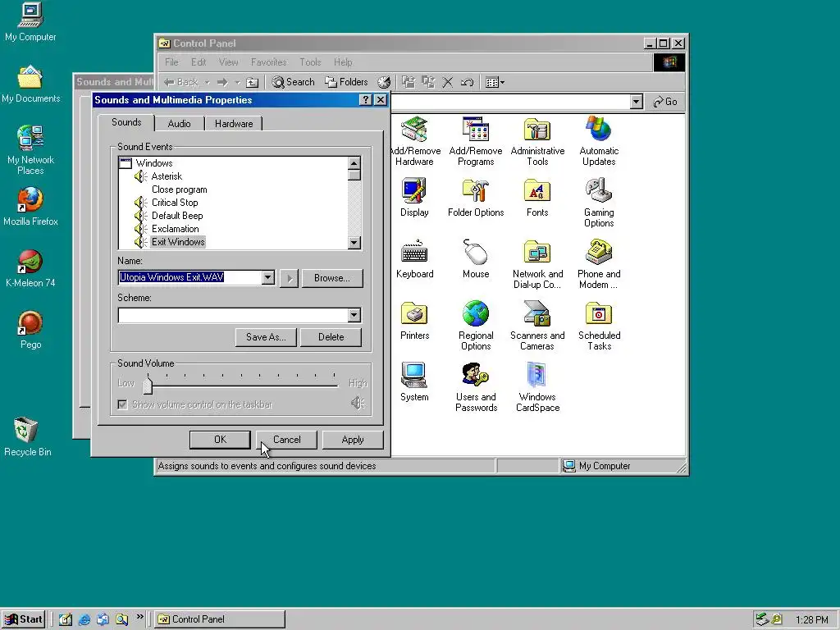Open the Tools menu
The image size is (840, 630).
click(x=310, y=62)
